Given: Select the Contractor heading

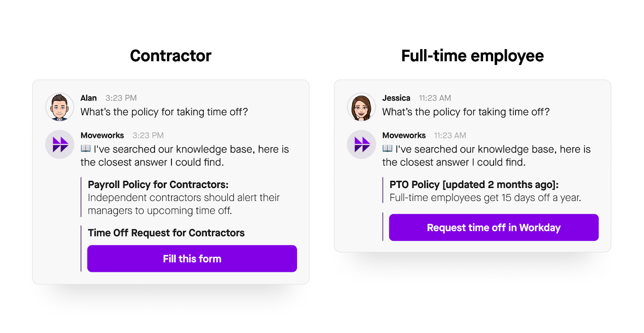Looking at the screenshot, I should tap(170, 56).
